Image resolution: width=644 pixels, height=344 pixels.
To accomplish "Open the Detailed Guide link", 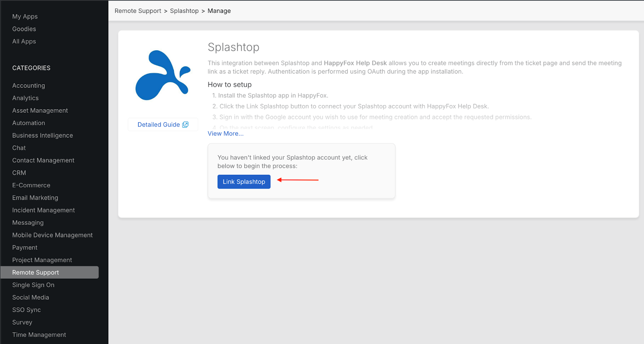I will pos(163,124).
